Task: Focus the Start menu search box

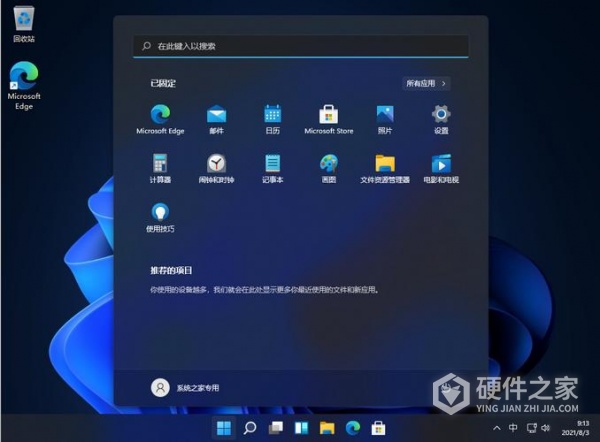Action: click(301, 46)
